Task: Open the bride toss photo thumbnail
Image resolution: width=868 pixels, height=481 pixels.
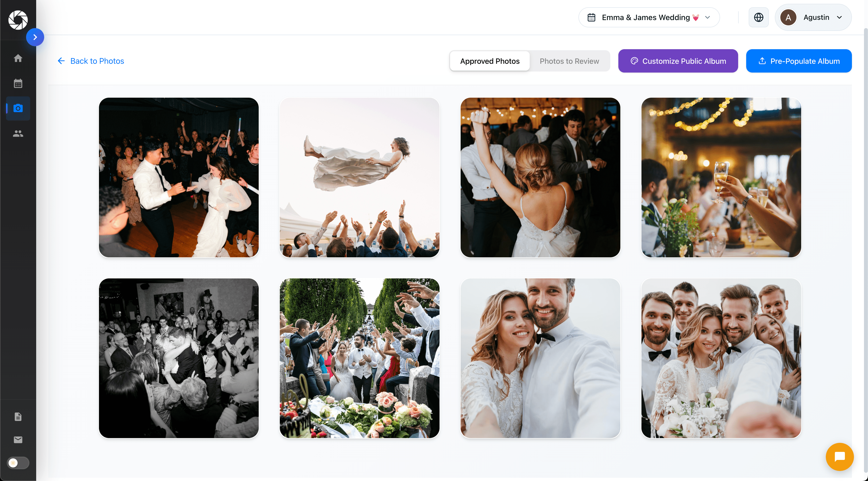Action: tap(360, 177)
